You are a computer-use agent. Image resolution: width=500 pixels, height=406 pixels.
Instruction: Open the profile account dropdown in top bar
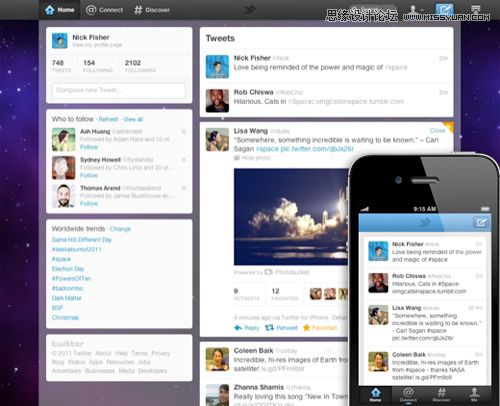pyautogui.click(x=415, y=10)
